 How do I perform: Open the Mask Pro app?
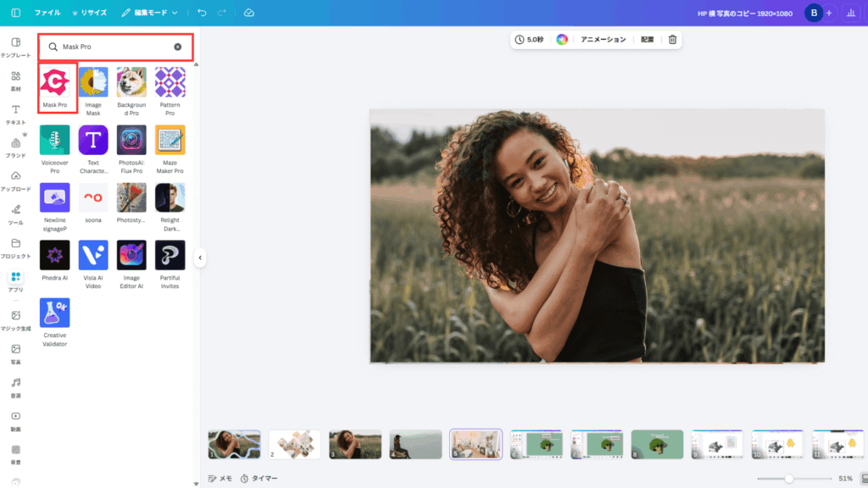pyautogui.click(x=55, y=83)
